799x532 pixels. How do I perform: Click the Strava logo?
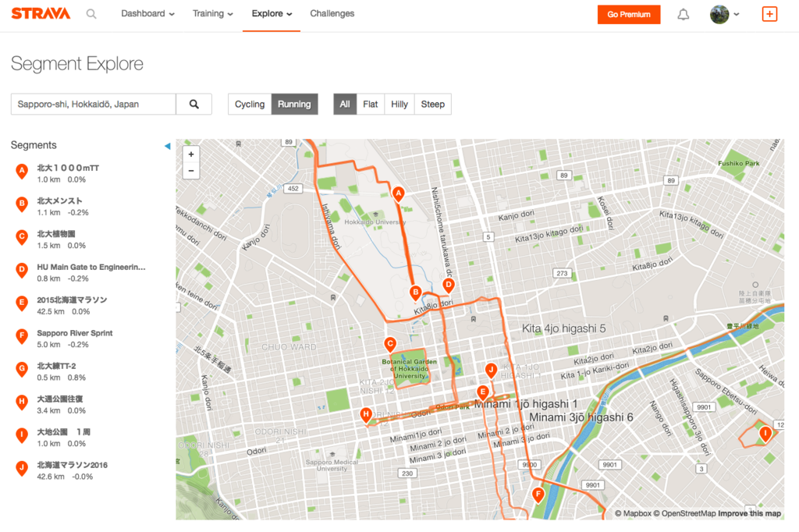pyautogui.click(x=41, y=13)
